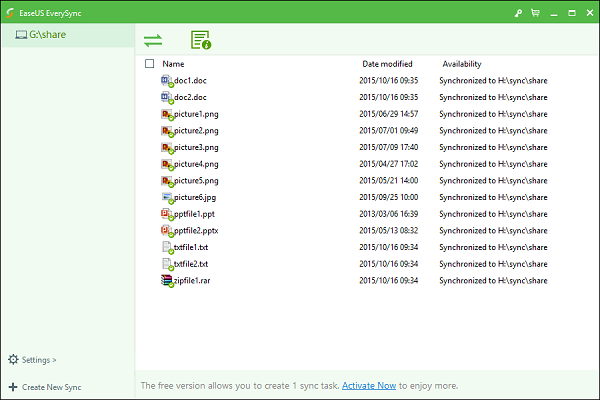Screen dimensions: 600x400
Task: Follow the Activate Now link
Action: (370, 385)
